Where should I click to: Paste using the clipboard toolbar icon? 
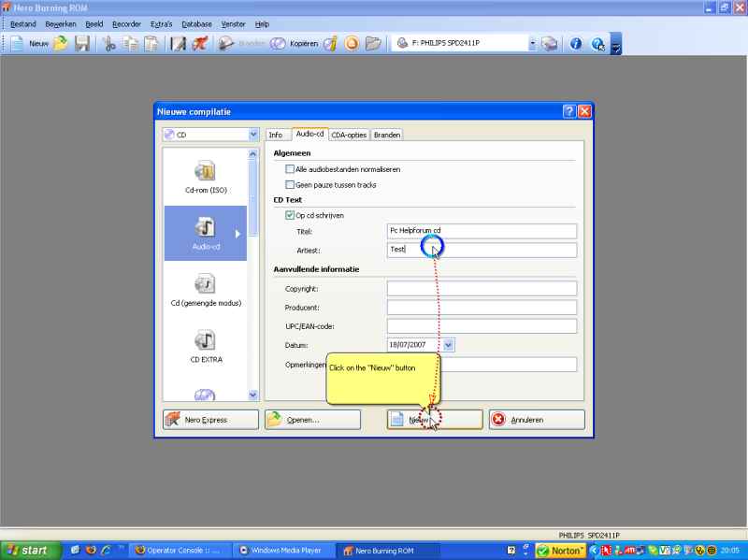tap(151, 43)
